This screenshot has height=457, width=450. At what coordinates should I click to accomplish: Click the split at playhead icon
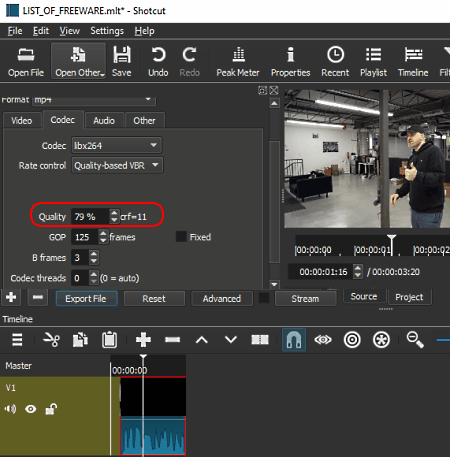[x=260, y=340]
